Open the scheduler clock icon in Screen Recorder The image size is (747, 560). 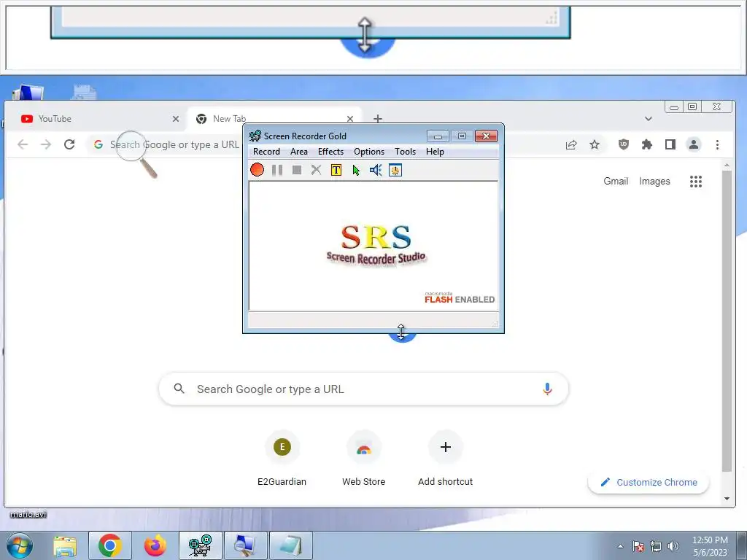tap(395, 170)
